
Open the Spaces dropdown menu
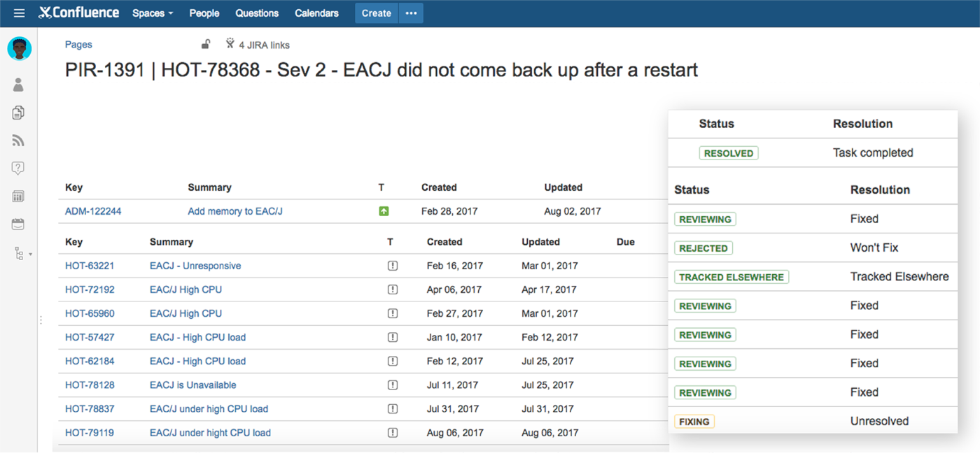point(152,13)
